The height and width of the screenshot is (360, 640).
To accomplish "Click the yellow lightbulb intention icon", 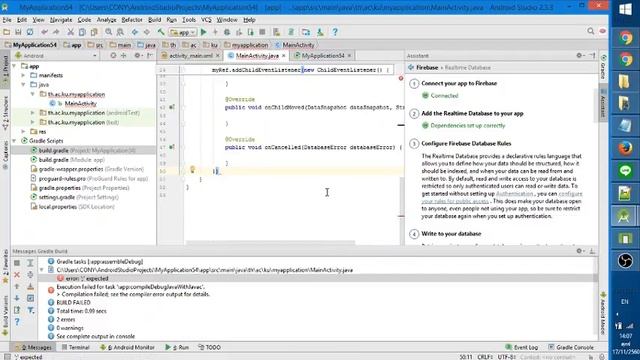I will click(x=192, y=169).
